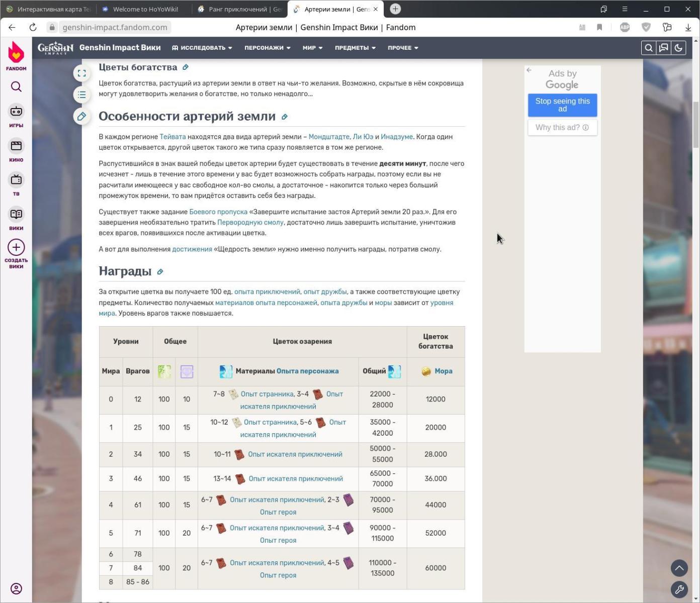Click the back arrow in the Google ad panel
The width and height of the screenshot is (700, 603).
tap(529, 70)
